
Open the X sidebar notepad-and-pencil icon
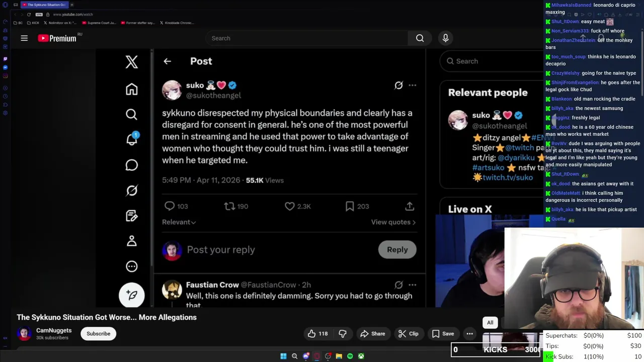coord(132,216)
